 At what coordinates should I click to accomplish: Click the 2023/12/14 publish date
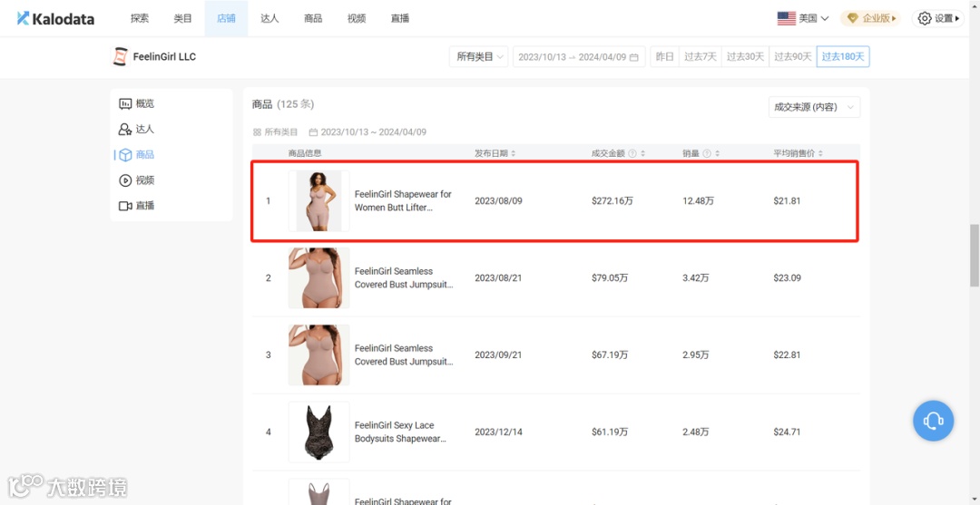pos(498,432)
